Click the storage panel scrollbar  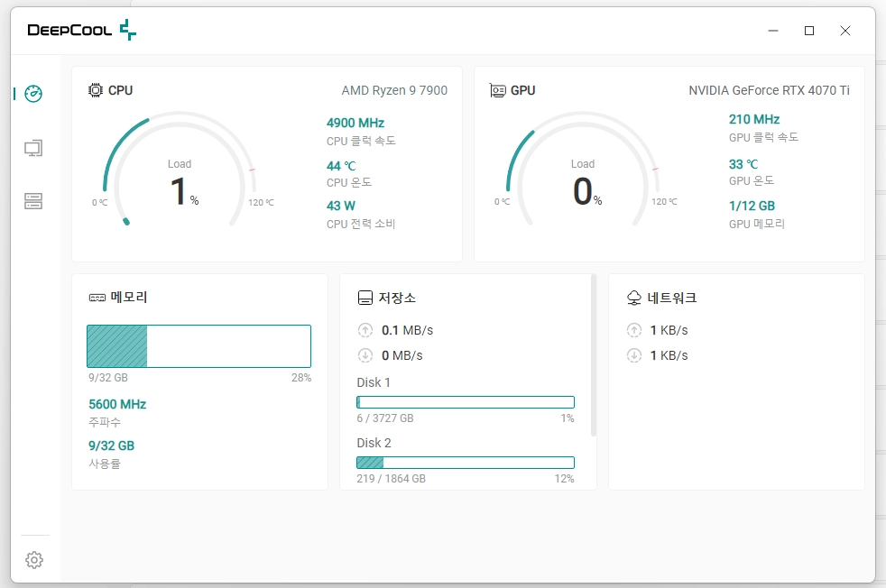594,355
